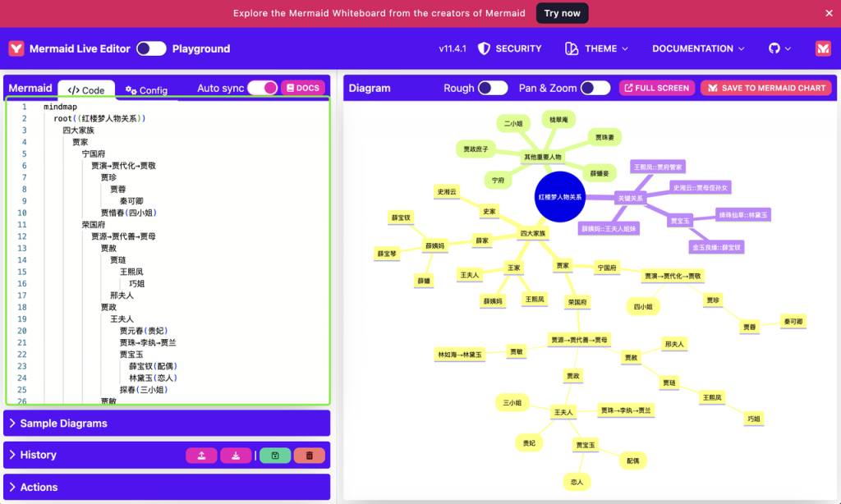Click code line '林黛玉(恋人)'
This screenshot has height=504, width=841.
pos(153,378)
